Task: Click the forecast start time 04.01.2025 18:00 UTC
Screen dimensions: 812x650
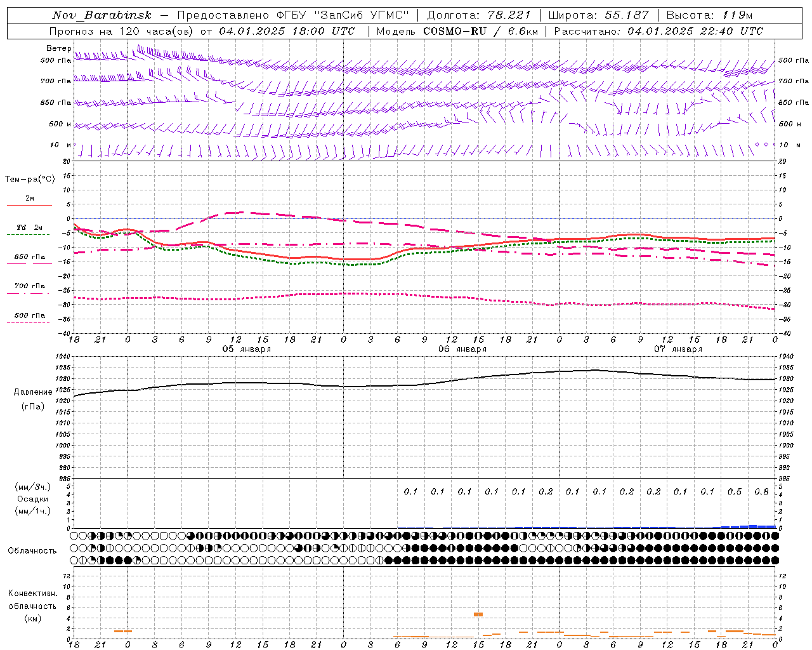Action: [287, 31]
